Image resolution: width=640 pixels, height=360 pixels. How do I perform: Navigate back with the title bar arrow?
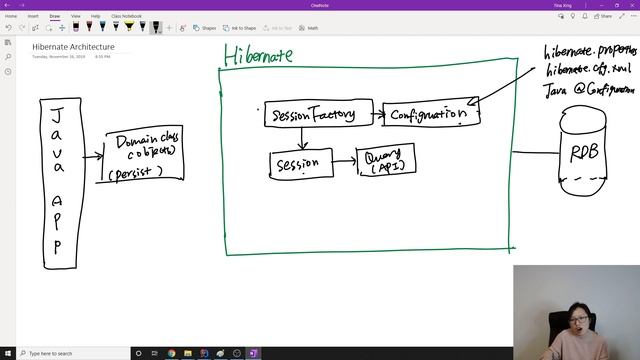pyautogui.click(x=7, y=5)
